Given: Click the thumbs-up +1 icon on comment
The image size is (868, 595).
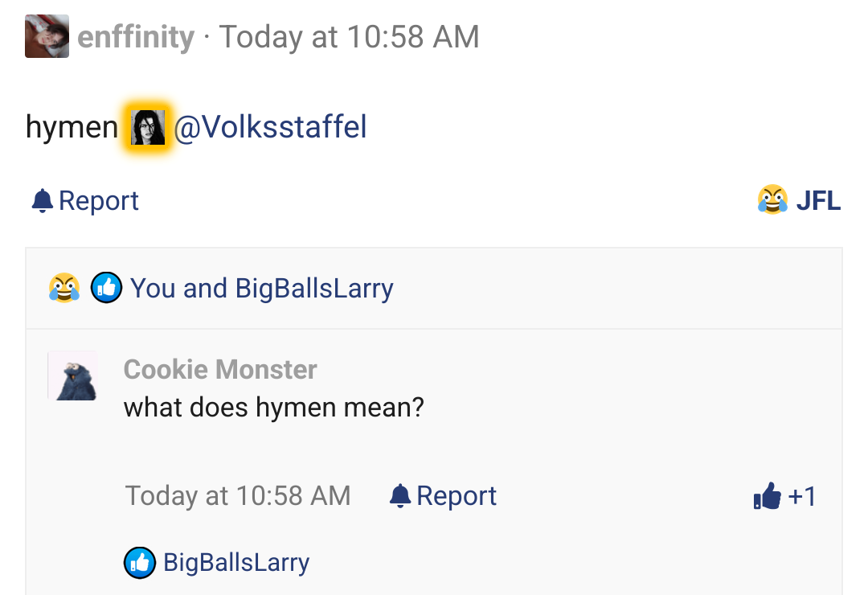Looking at the screenshot, I should click(x=768, y=496).
